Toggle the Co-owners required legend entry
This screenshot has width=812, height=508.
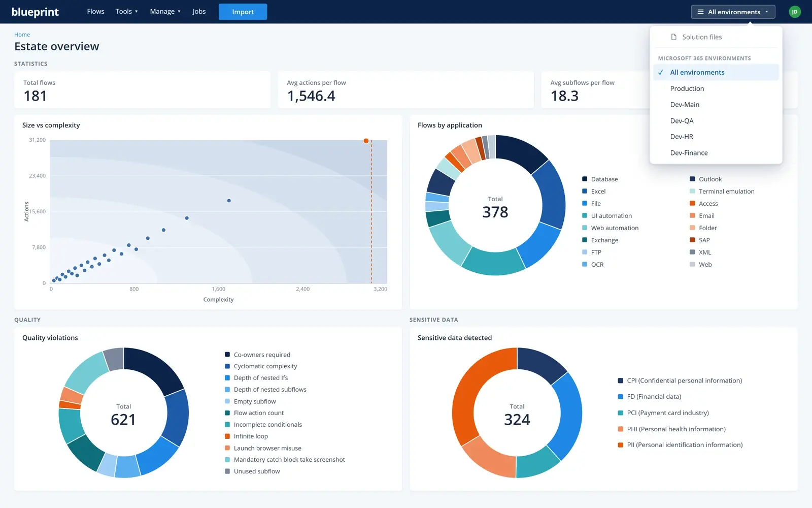(x=258, y=355)
